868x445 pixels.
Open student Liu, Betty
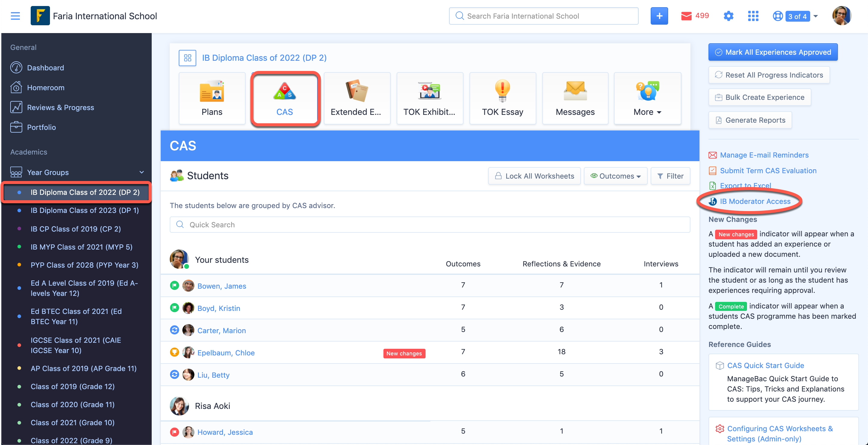click(x=213, y=375)
